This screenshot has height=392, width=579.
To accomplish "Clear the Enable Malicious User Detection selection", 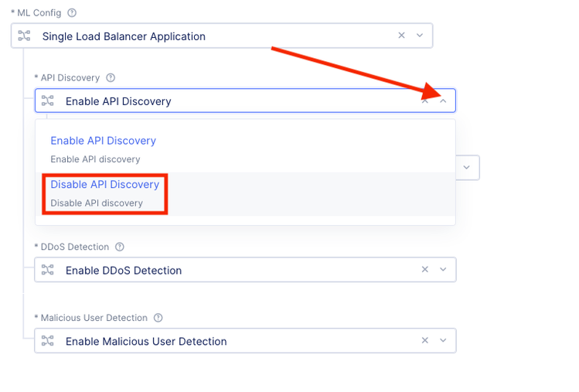I will [x=424, y=341].
